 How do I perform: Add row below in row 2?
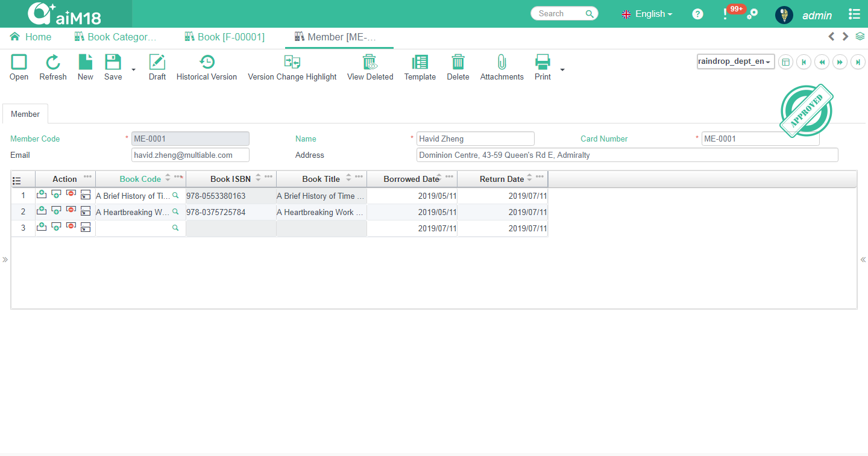(x=56, y=211)
